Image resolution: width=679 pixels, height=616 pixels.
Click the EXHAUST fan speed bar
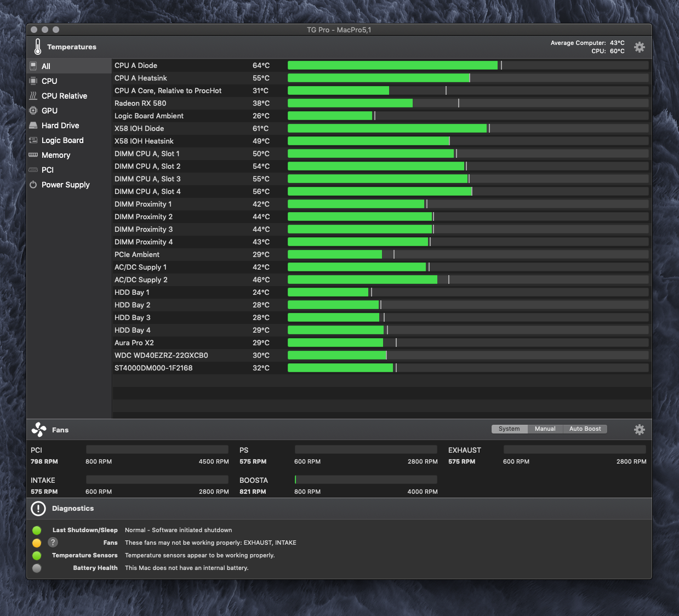tap(575, 449)
